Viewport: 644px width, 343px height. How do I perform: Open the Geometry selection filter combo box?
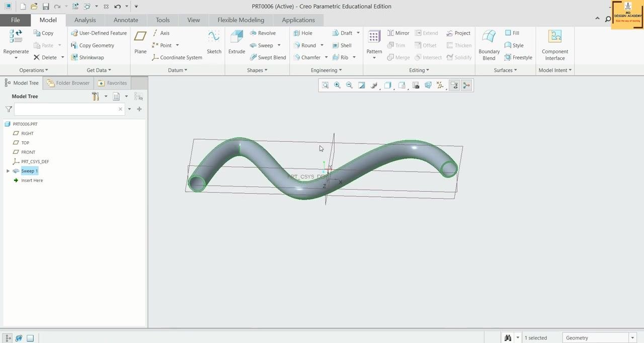600,338
